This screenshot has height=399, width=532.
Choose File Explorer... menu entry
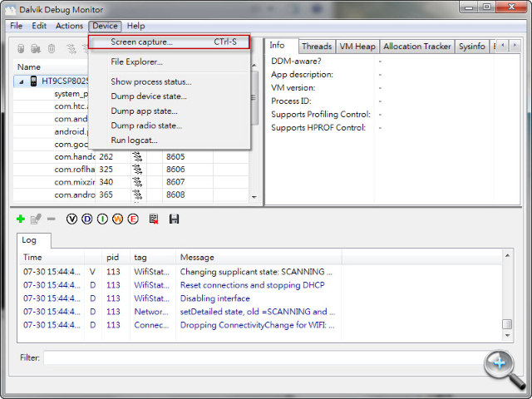(x=136, y=62)
